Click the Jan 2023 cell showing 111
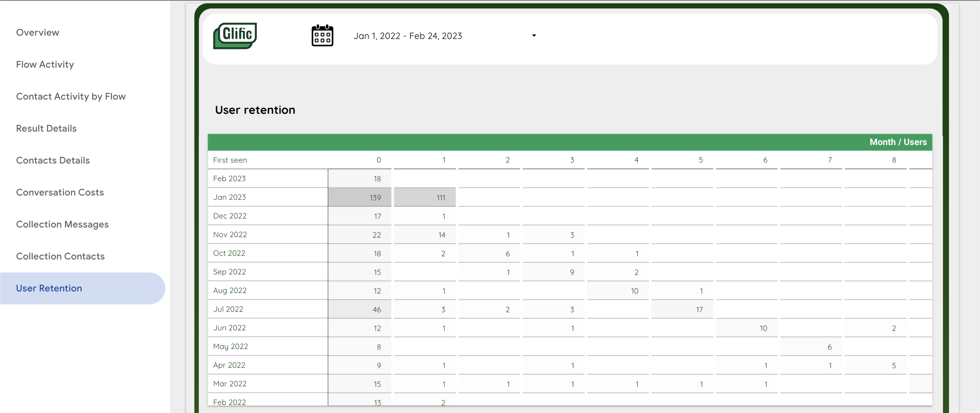 (425, 198)
